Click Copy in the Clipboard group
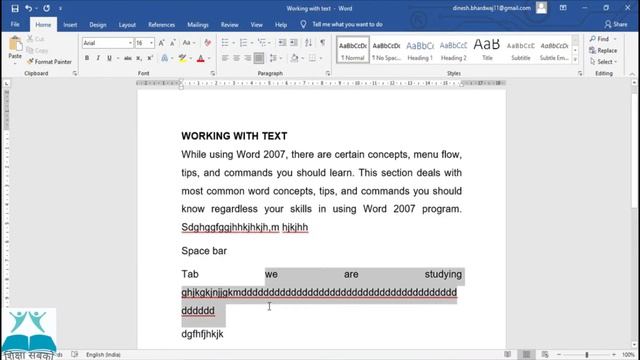The height and width of the screenshot is (360, 640). click(x=37, y=50)
